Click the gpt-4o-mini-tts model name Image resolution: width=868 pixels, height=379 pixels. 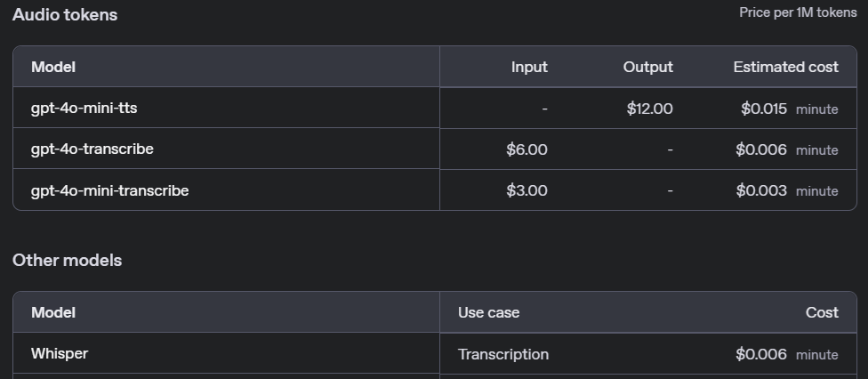click(x=84, y=108)
